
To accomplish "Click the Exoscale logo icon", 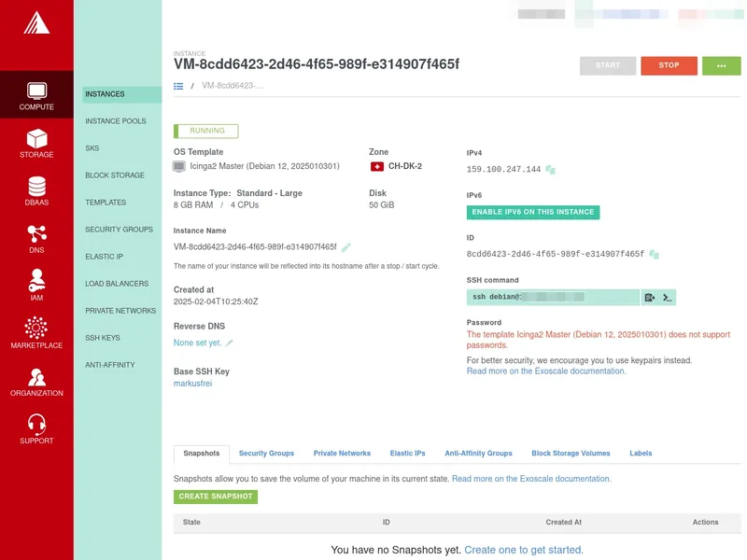I will pos(36,22).
